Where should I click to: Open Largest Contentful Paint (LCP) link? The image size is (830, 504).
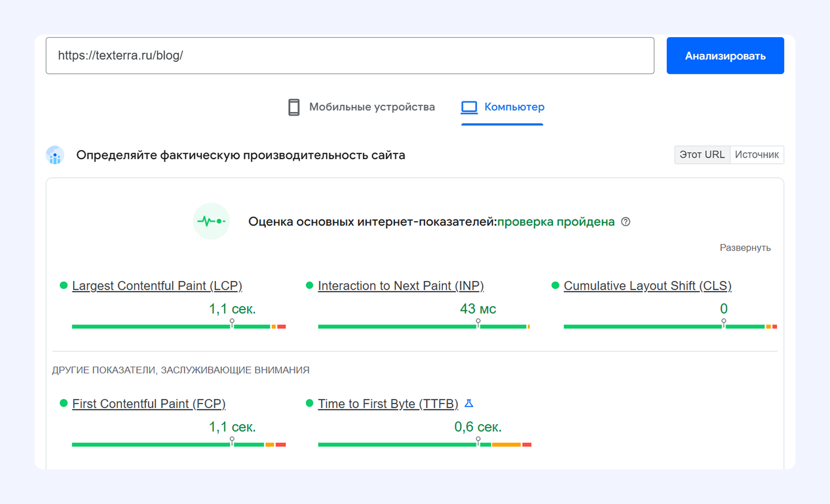click(x=157, y=286)
